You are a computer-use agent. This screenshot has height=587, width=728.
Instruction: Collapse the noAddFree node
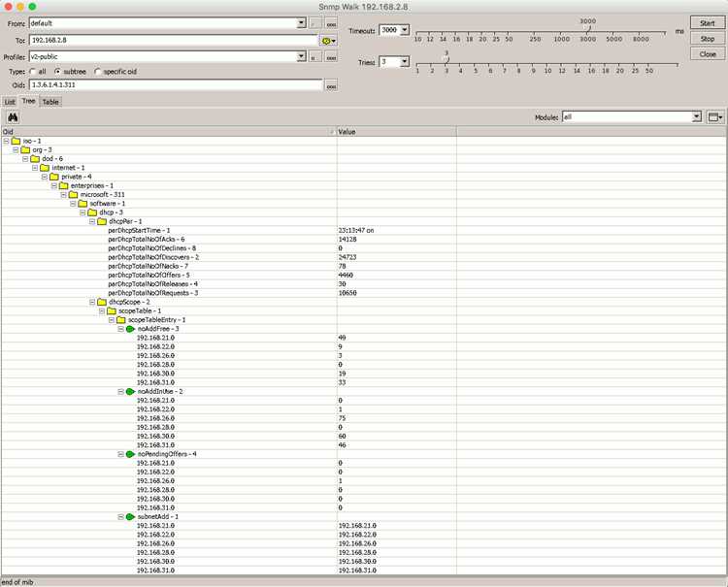pos(120,329)
